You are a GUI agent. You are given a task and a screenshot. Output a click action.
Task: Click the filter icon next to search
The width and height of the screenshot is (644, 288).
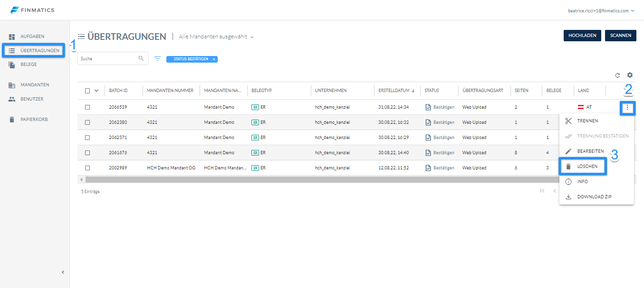(157, 59)
